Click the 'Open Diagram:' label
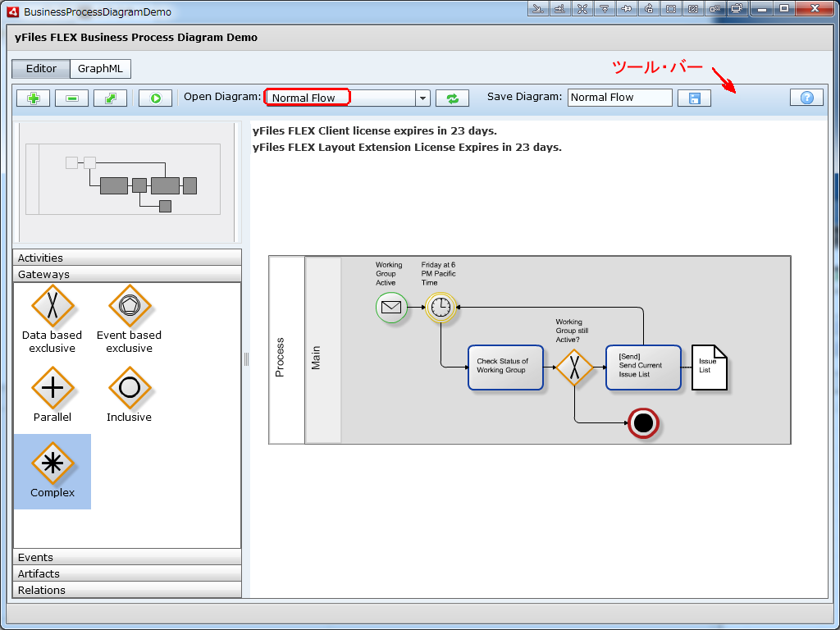Screen dimensions: 840x630 point(222,97)
